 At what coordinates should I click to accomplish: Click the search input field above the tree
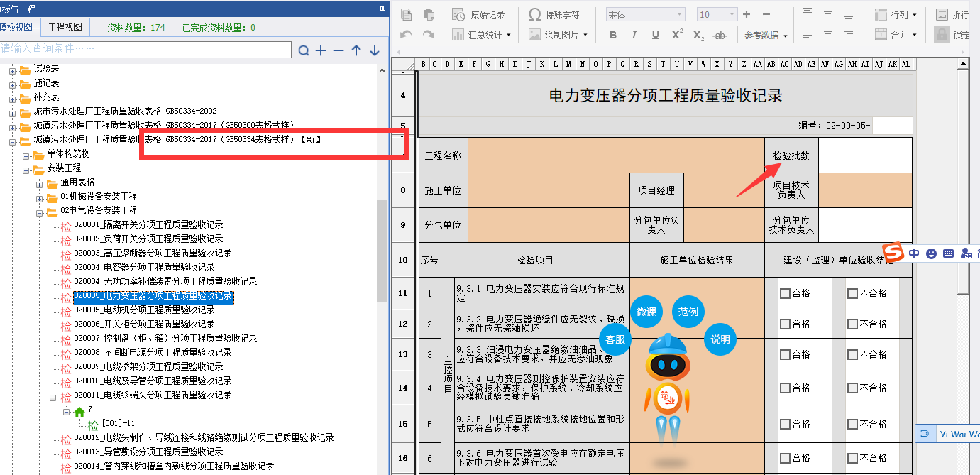tap(142, 50)
